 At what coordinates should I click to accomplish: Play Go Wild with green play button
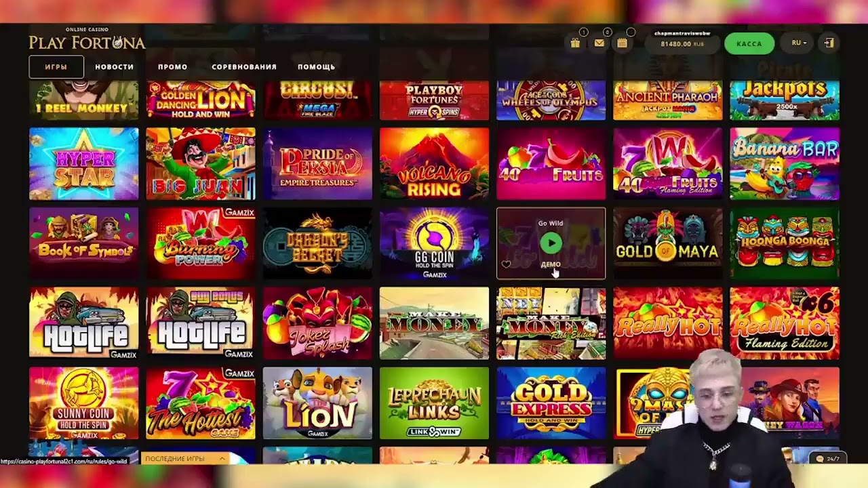pyautogui.click(x=551, y=243)
